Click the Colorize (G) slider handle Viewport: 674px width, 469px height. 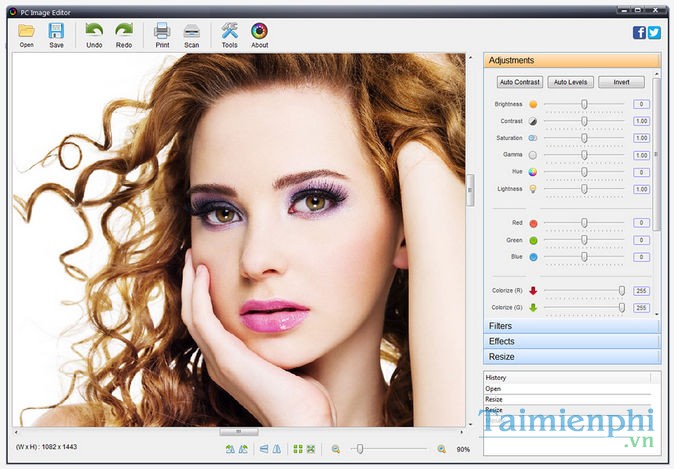pyautogui.click(x=622, y=308)
